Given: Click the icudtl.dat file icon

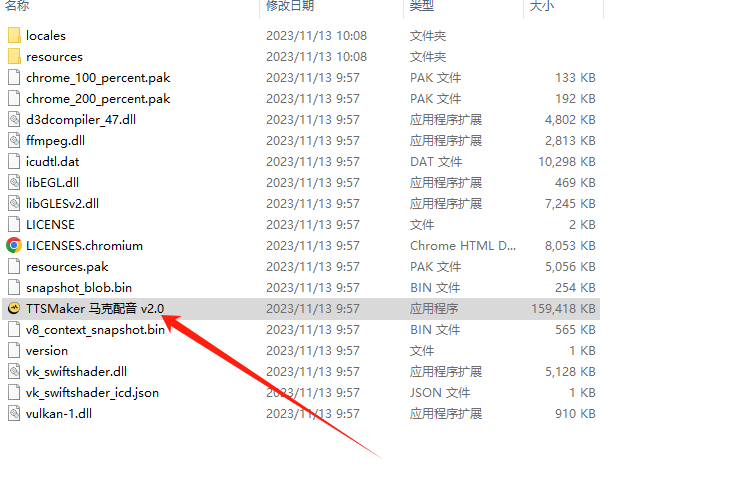Looking at the screenshot, I should [14, 161].
